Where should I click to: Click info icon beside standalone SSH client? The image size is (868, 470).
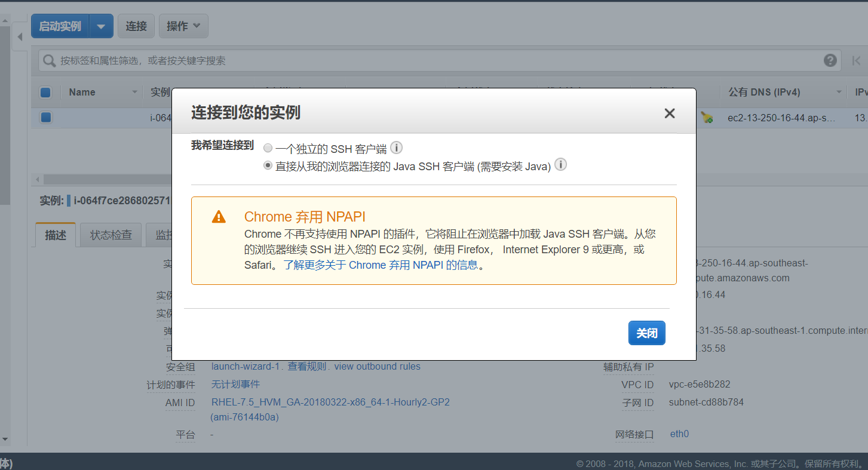[x=396, y=148]
